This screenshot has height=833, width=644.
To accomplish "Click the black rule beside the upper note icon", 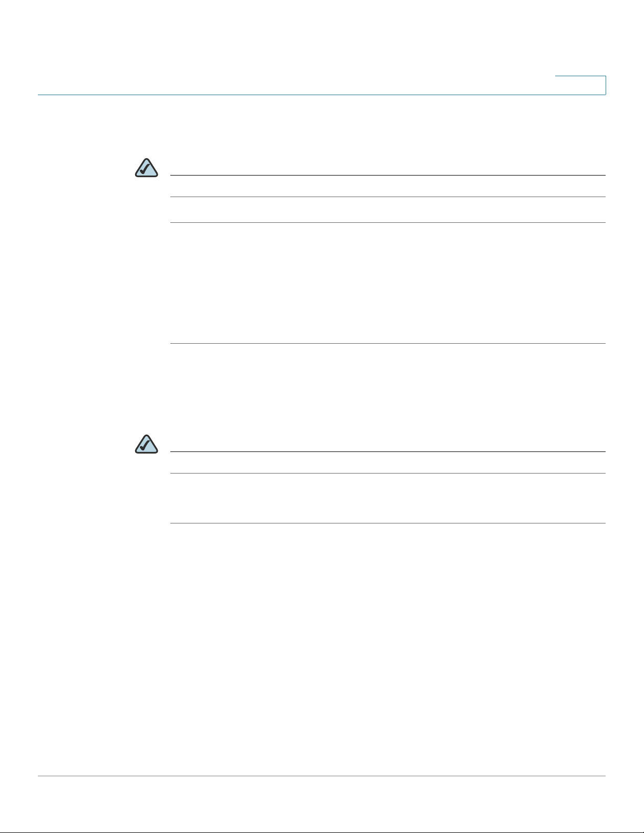I will 389,175.
